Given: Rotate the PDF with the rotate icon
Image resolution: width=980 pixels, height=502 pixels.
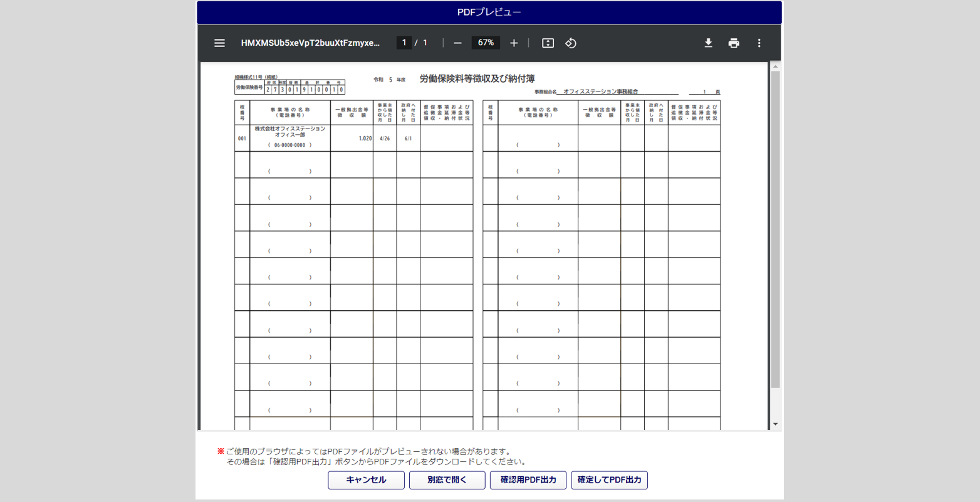Looking at the screenshot, I should tap(571, 43).
